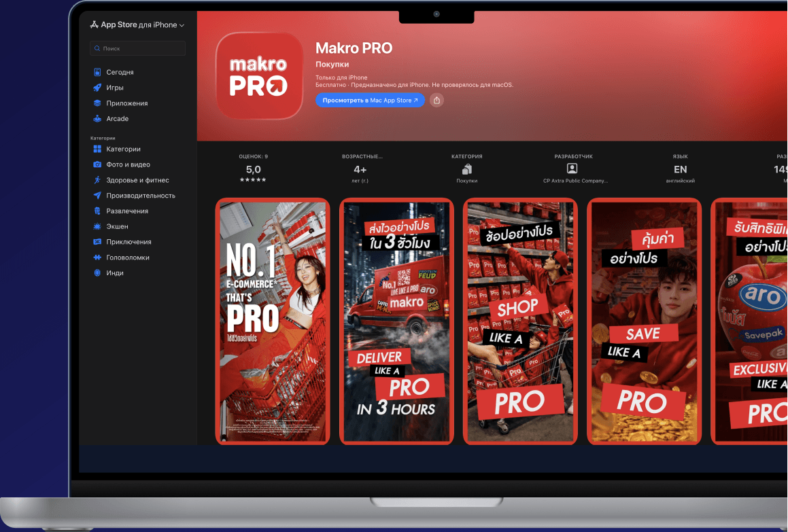This screenshot has width=788, height=532.
Task: Open the App Store для iPhone dropdown
Action: pos(137,24)
